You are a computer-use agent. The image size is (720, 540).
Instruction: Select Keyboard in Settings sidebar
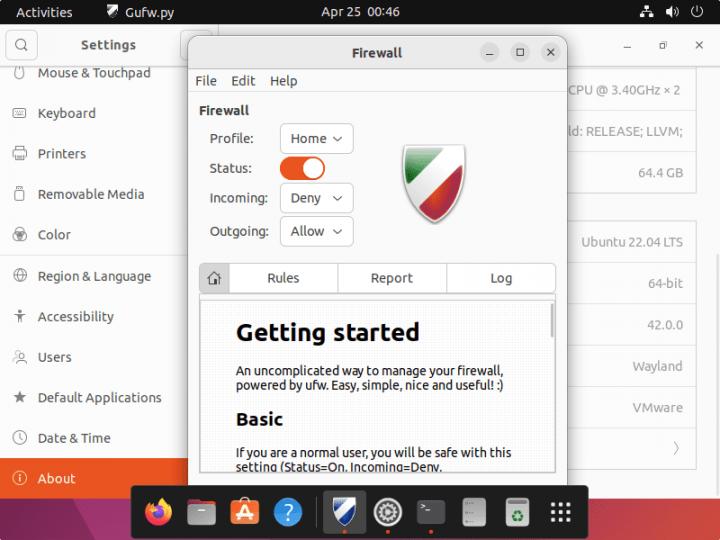coord(66,113)
